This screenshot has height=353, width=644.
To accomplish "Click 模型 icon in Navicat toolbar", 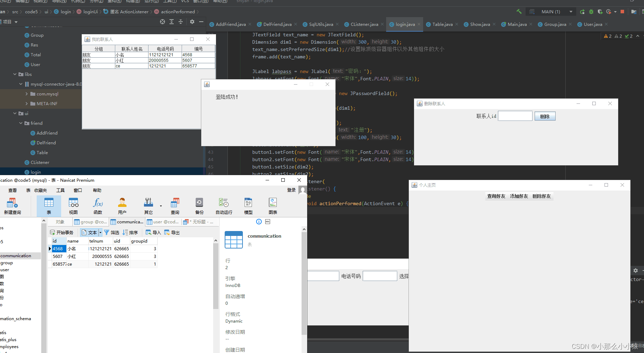I will (248, 206).
